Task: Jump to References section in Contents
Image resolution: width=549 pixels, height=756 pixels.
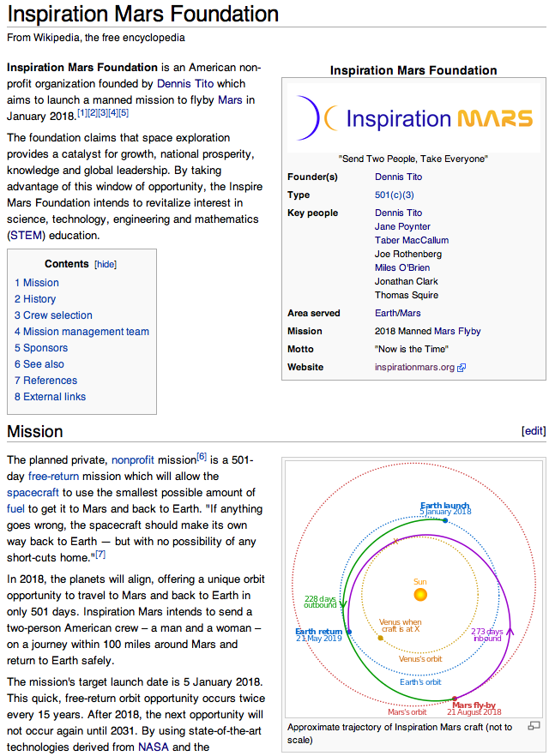Action: pos(45,381)
